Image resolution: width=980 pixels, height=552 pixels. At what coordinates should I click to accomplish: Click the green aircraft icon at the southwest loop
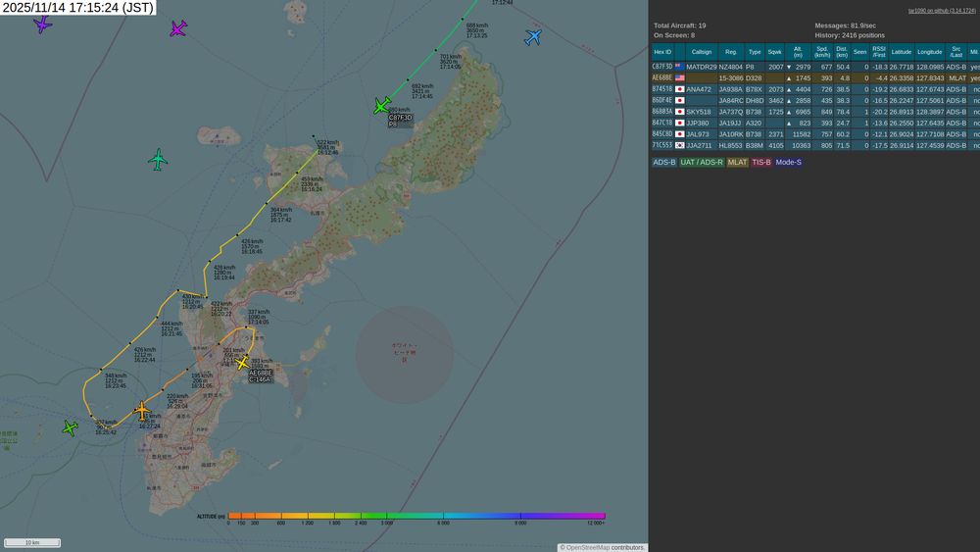tap(70, 428)
